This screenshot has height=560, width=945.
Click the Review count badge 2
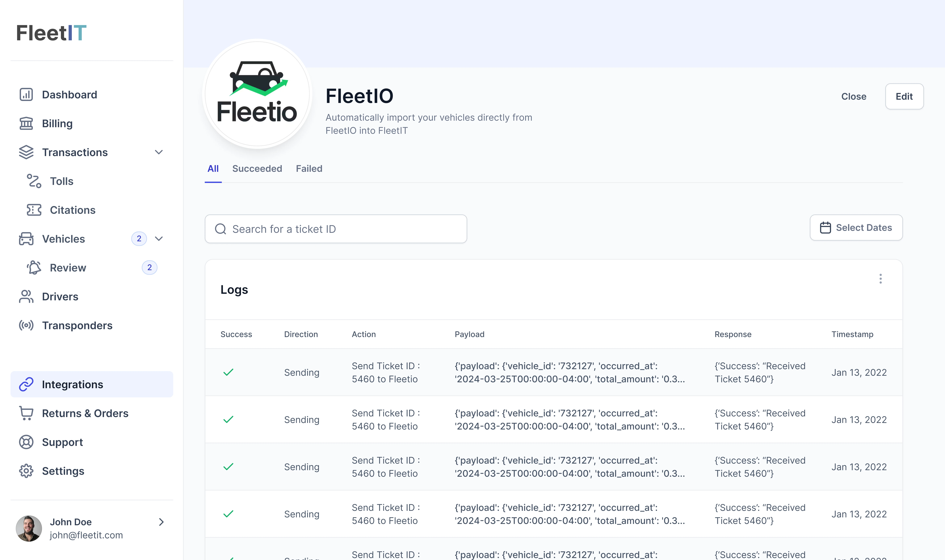(149, 268)
